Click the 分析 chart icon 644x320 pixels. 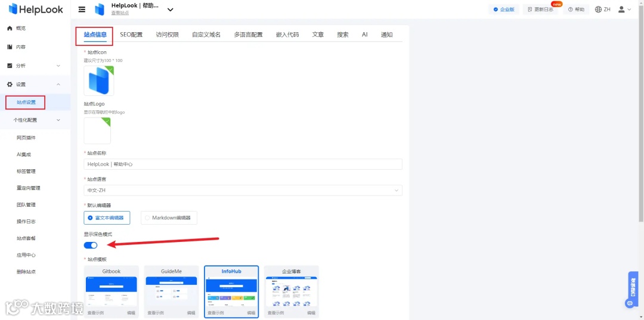10,66
